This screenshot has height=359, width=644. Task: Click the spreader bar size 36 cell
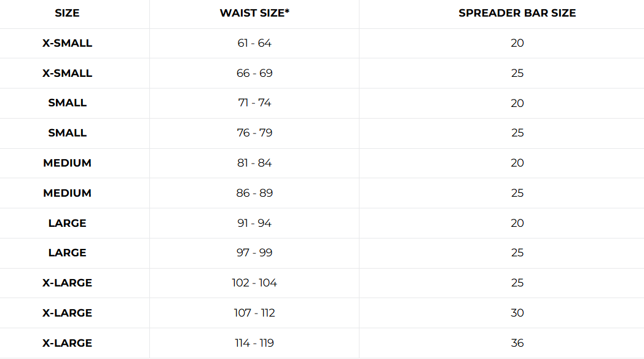pos(517,343)
